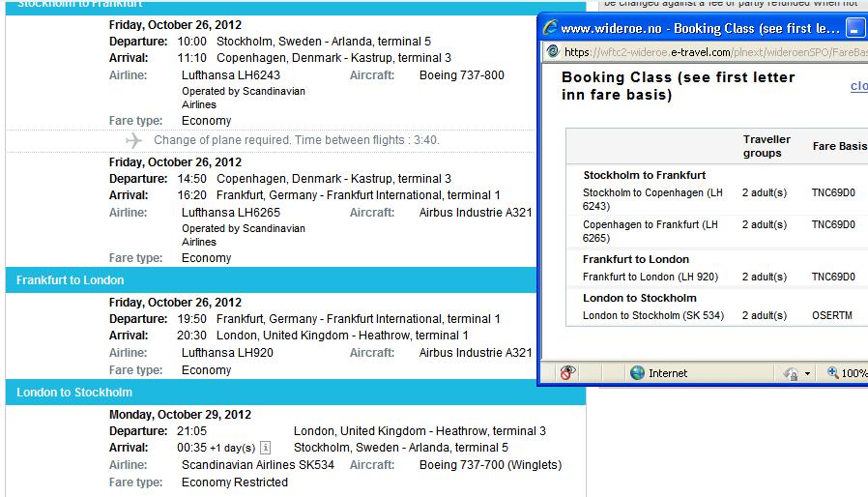Select the London to Stockholm section header
The width and height of the screenshot is (868, 497).
click(x=74, y=393)
